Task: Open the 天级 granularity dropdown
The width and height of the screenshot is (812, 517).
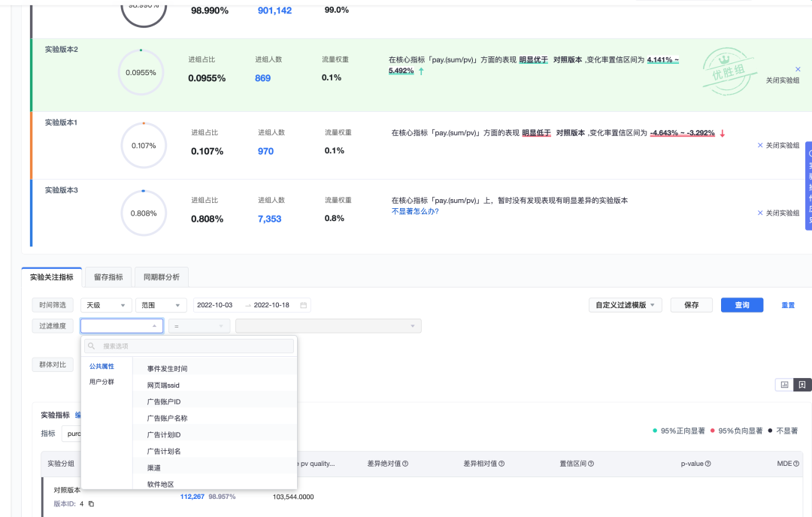Action: click(x=106, y=305)
